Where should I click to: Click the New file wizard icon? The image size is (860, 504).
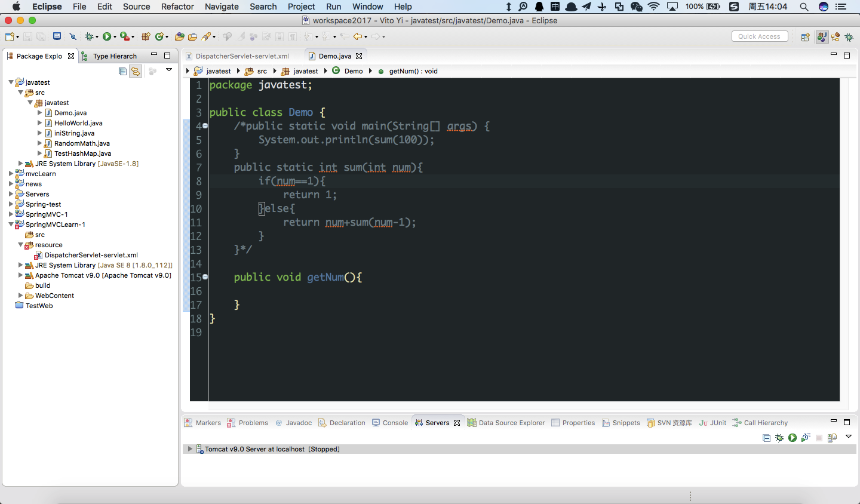[x=9, y=36]
